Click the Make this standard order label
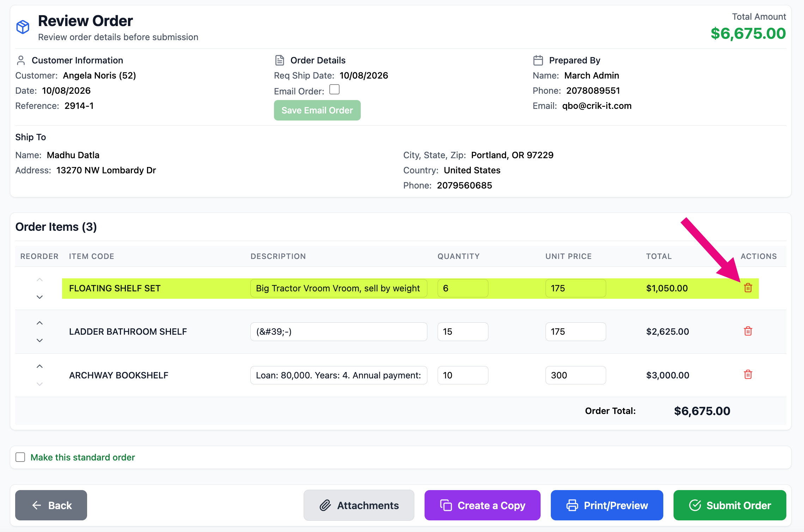This screenshot has width=804, height=532. pyautogui.click(x=83, y=457)
